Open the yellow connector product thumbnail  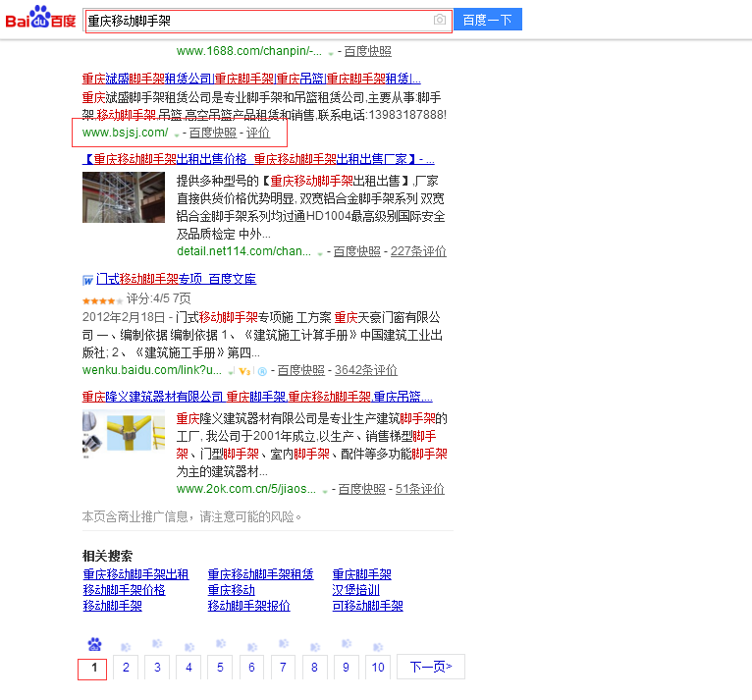click(x=124, y=436)
